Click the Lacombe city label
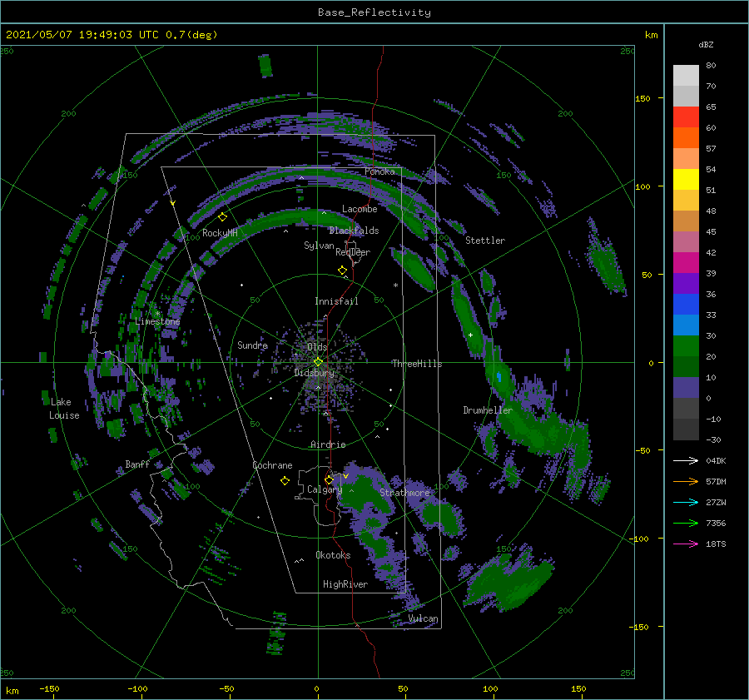Image resolution: width=749 pixels, height=700 pixels. point(360,209)
